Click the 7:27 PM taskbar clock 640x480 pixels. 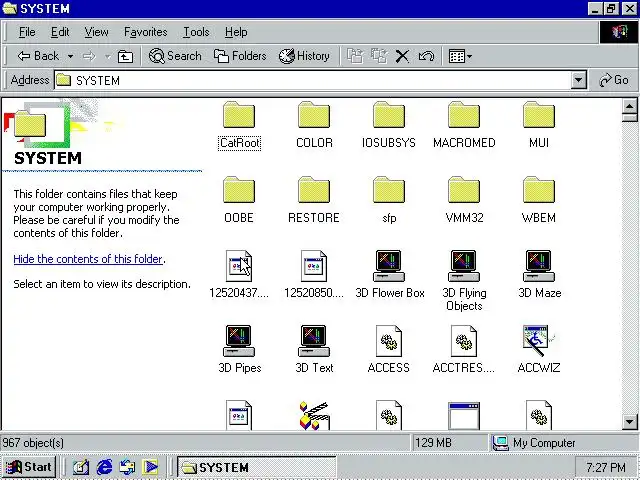coord(606,467)
